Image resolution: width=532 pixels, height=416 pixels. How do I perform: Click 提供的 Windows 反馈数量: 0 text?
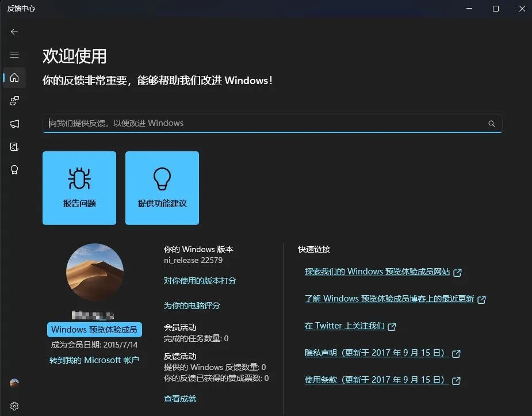tap(215, 367)
